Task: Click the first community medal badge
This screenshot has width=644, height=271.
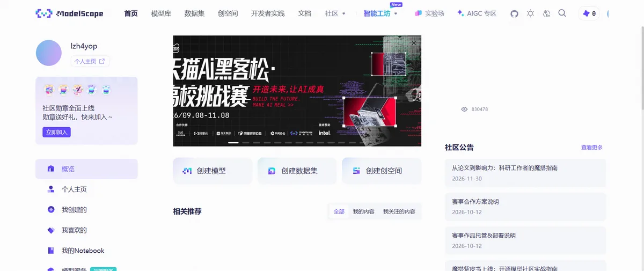Action: coord(49,90)
